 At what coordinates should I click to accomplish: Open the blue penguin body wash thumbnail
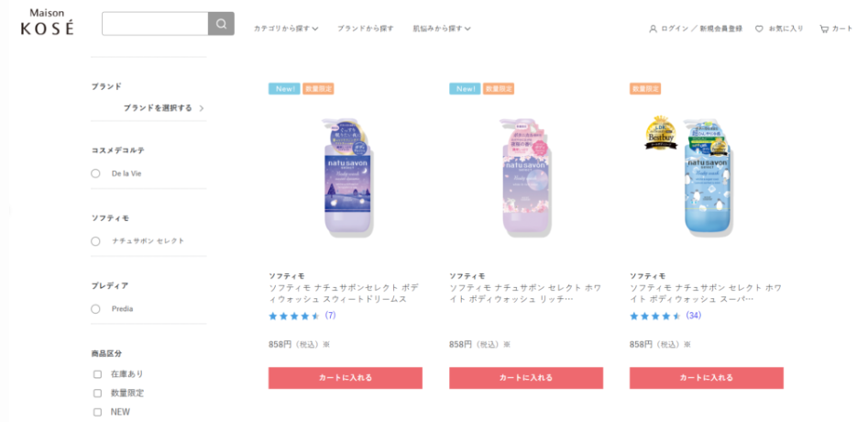click(x=707, y=177)
